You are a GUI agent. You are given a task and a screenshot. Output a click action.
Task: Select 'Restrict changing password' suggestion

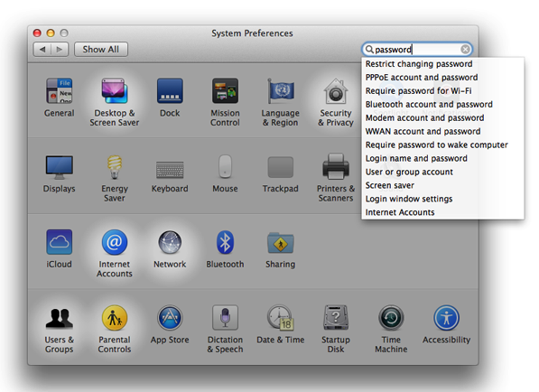[442, 64]
